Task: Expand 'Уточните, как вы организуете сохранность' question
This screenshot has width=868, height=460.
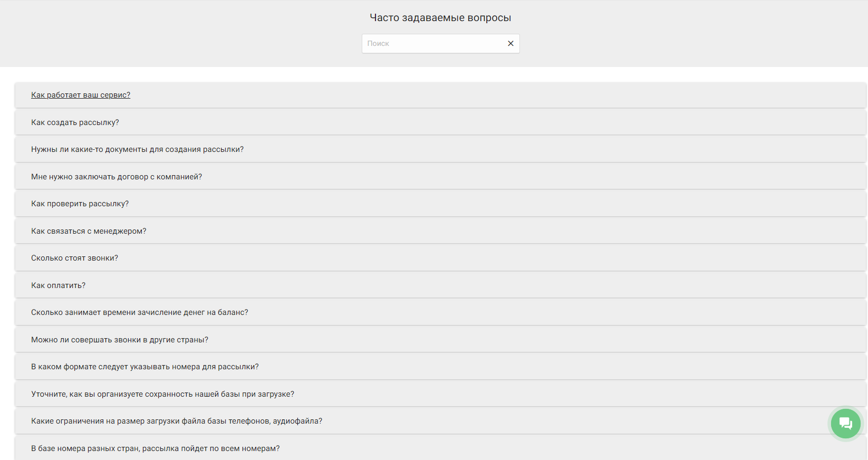Action: pos(162,394)
